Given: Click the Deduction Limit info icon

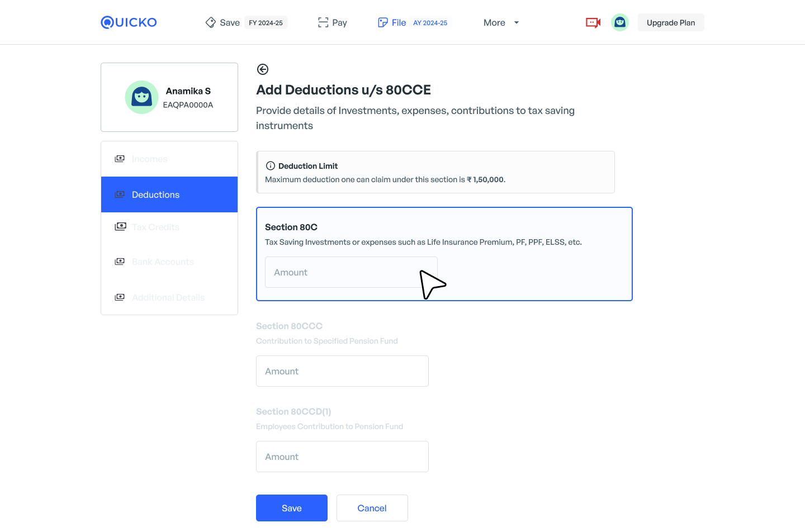Looking at the screenshot, I should (x=271, y=166).
